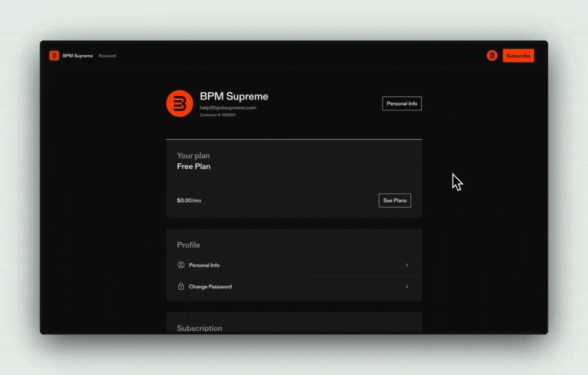The image size is (588, 375).
Task: Click the lock icon beside Change Password
Action: pyautogui.click(x=181, y=286)
